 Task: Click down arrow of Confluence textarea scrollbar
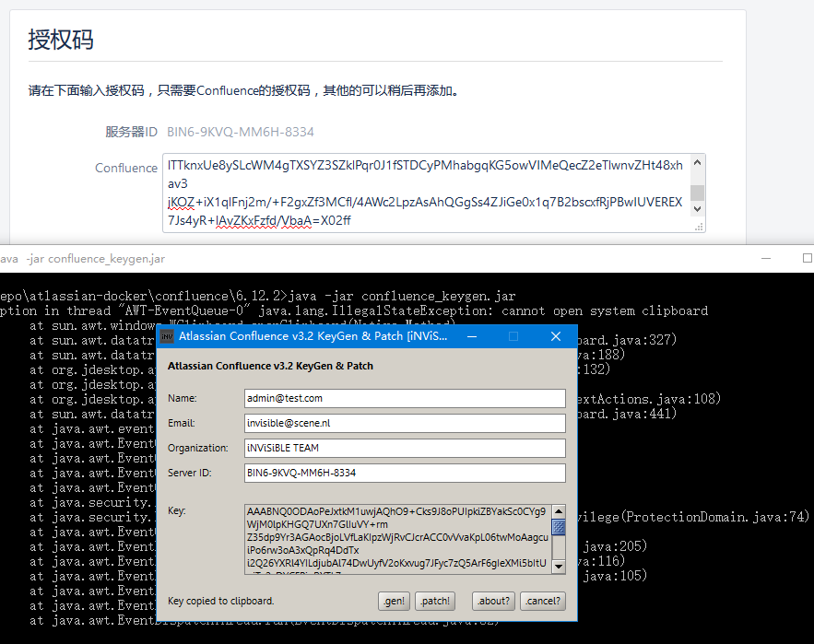pos(698,208)
